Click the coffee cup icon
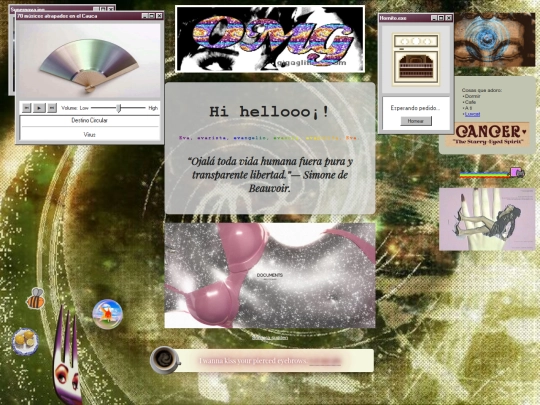 click(165, 360)
